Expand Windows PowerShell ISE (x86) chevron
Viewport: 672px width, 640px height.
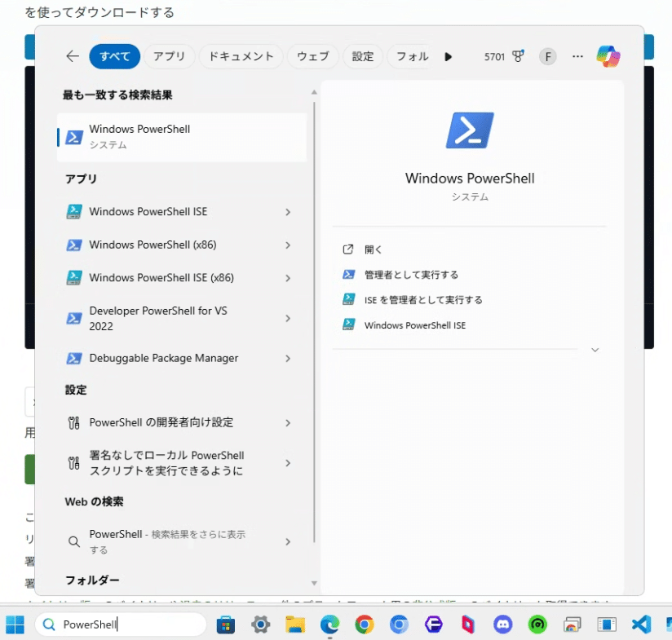click(288, 278)
